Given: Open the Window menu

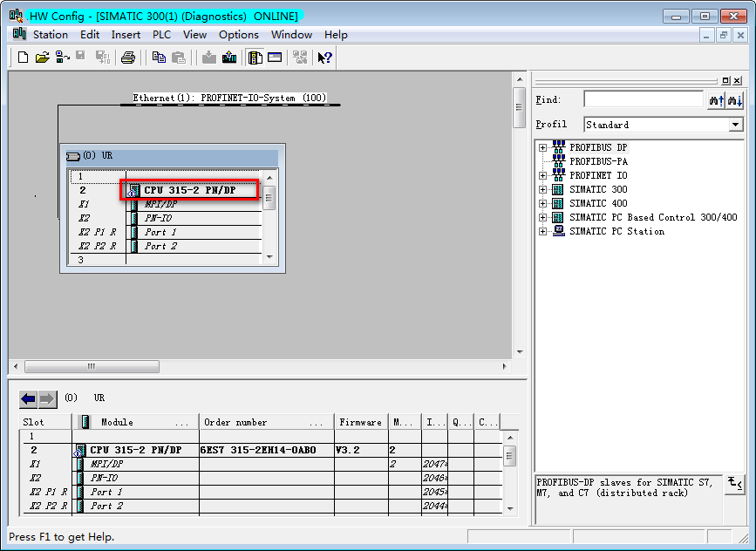Looking at the screenshot, I should (292, 35).
